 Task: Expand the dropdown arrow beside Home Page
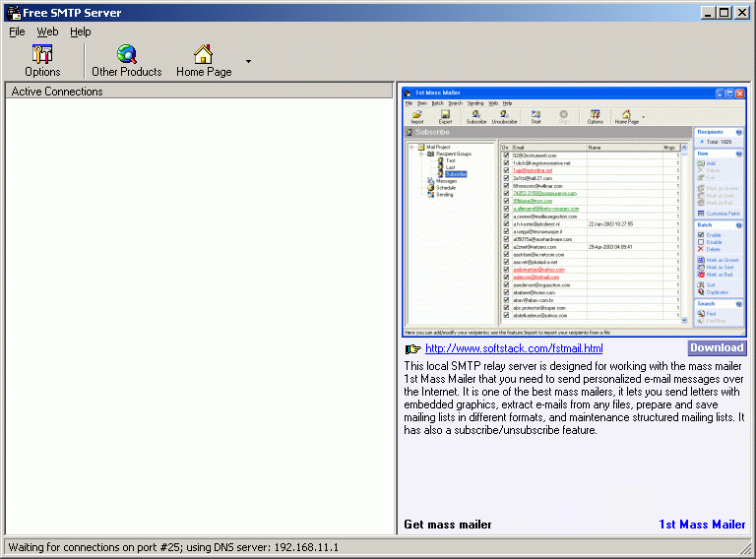pyautogui.click(x=248, y=61)
